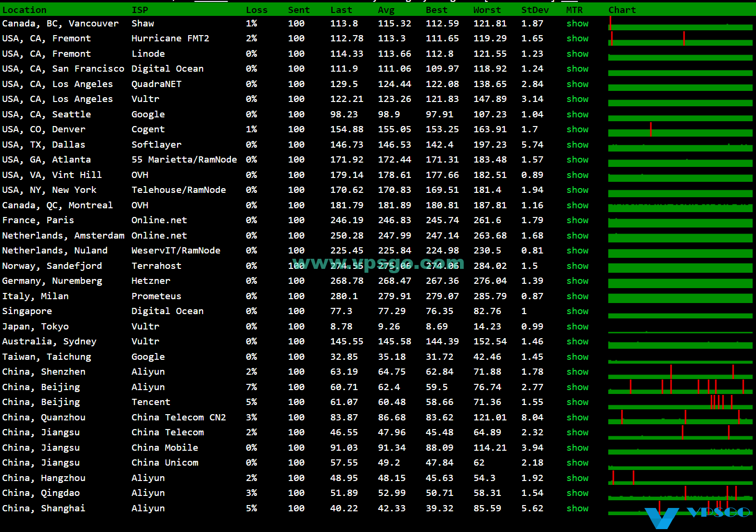Open show link for Shanghai Aliyun row
The image size is (756, 532).
577,508
